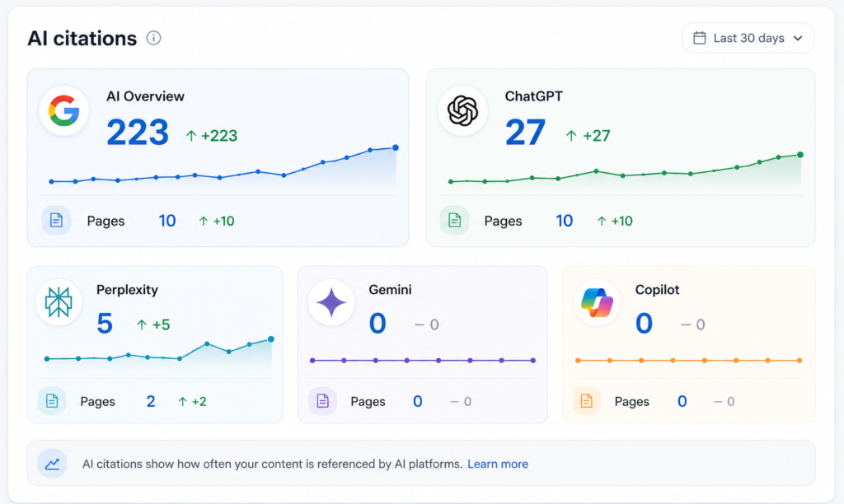The height and width of the screenshot is (504, 844).
Task: Click the last data point on AI Overview chart
Action: click(x=396, y=147)
